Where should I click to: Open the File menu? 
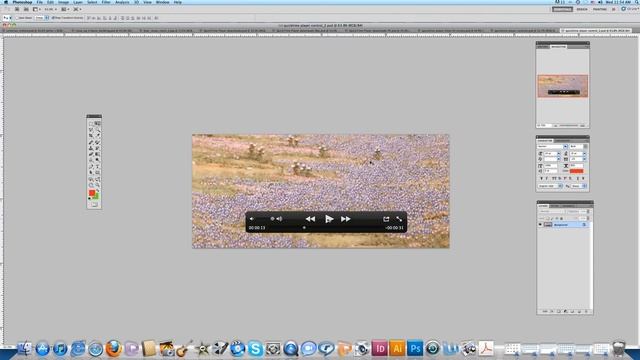pyautogui.click(x=40, y=2)
